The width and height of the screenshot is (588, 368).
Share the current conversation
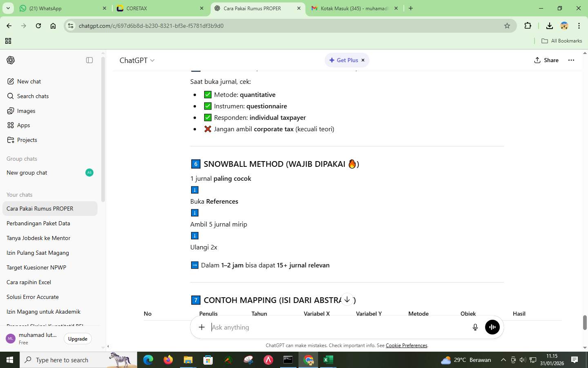(x=547, y=60)
